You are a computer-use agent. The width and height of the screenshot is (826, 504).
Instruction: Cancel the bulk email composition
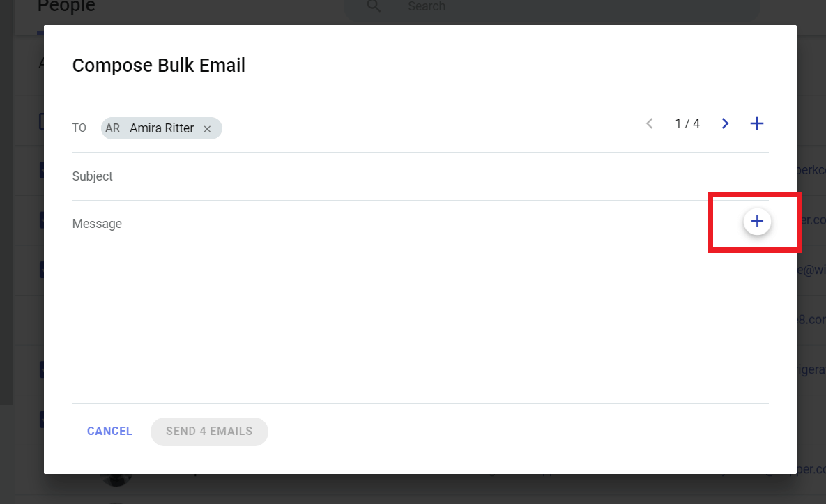tap(109, 432)
